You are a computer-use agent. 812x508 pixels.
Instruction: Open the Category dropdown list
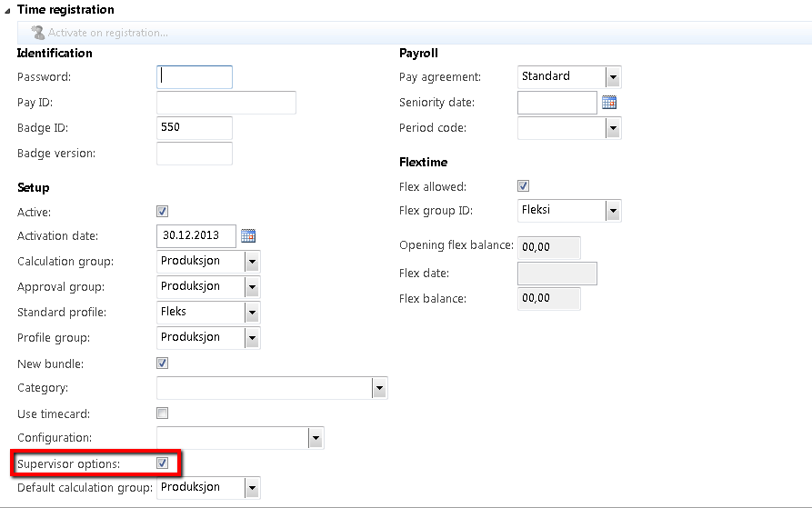379,389
